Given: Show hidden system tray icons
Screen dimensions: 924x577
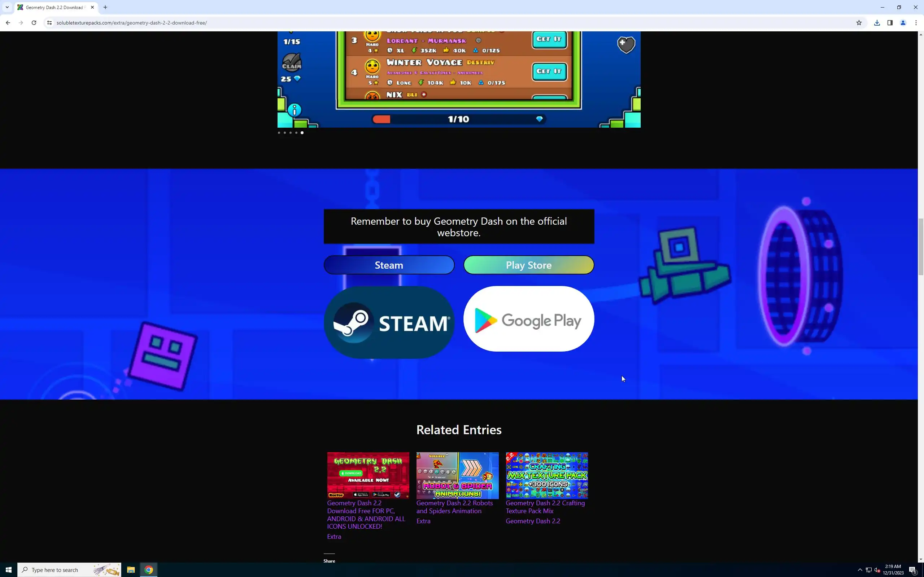Looking at the screenshot, I should 860,570.
